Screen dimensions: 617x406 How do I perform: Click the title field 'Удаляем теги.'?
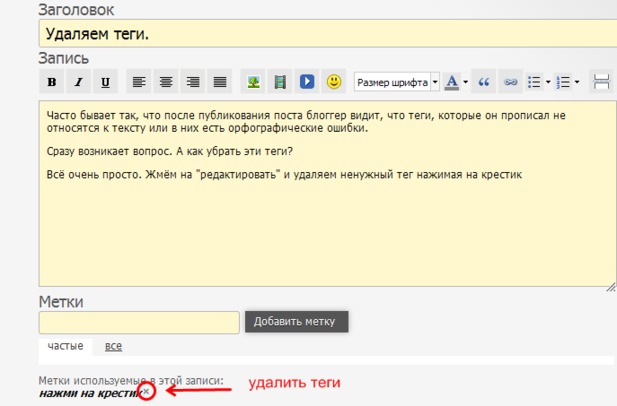[328, 33]
